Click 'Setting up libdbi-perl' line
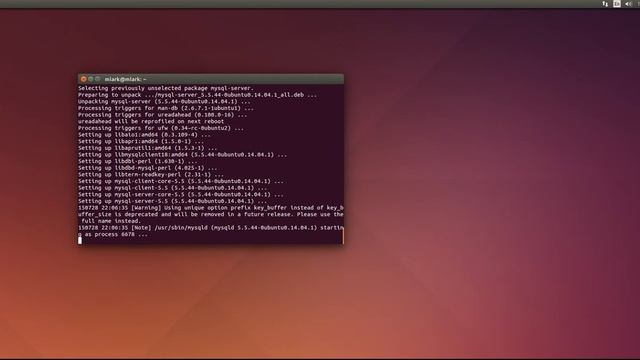The image size is (640, 360). coord(138,161)
